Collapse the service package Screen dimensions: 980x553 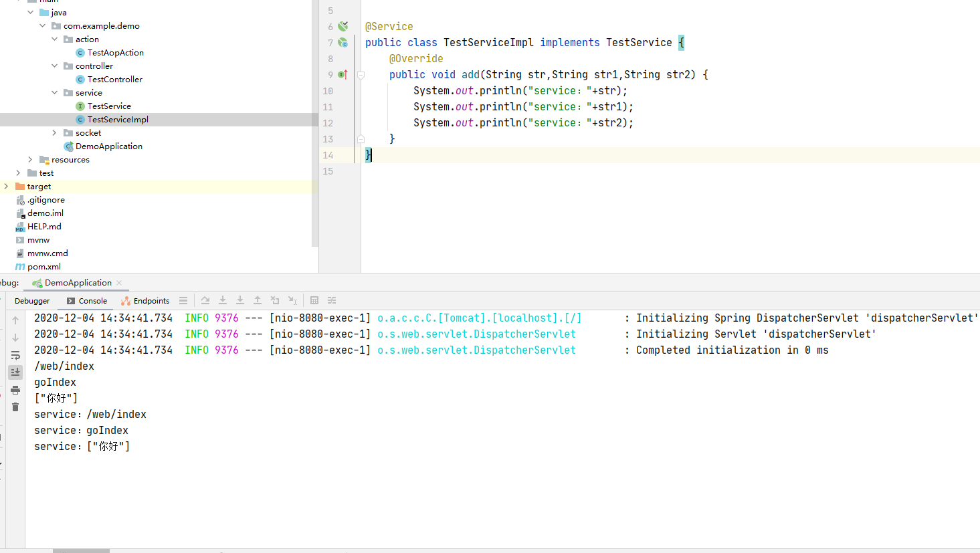(x=55, y=92)
